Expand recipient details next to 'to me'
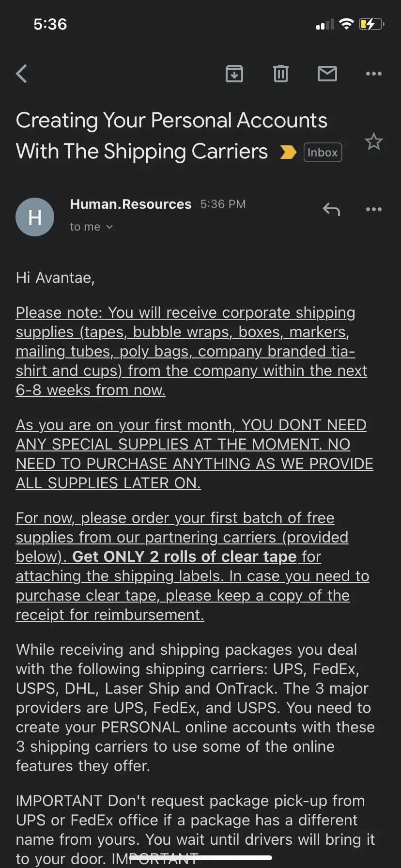 [109, 227]
